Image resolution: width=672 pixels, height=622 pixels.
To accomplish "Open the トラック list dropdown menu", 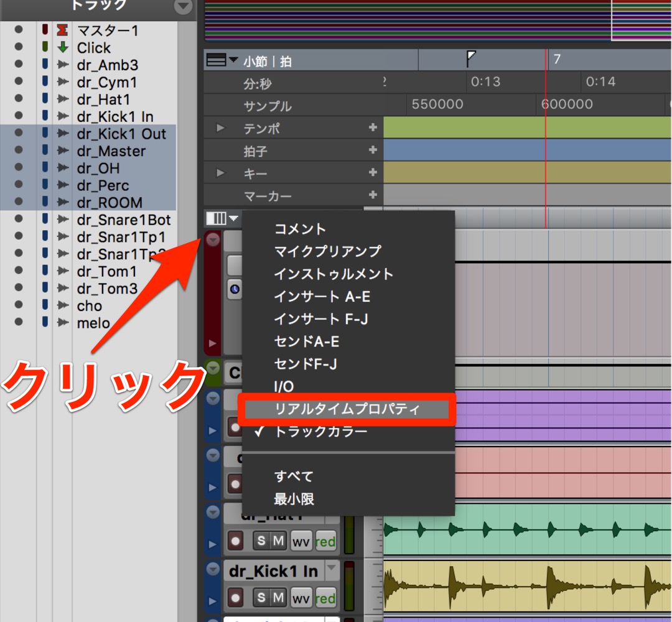I will click(x=183, y=6).
